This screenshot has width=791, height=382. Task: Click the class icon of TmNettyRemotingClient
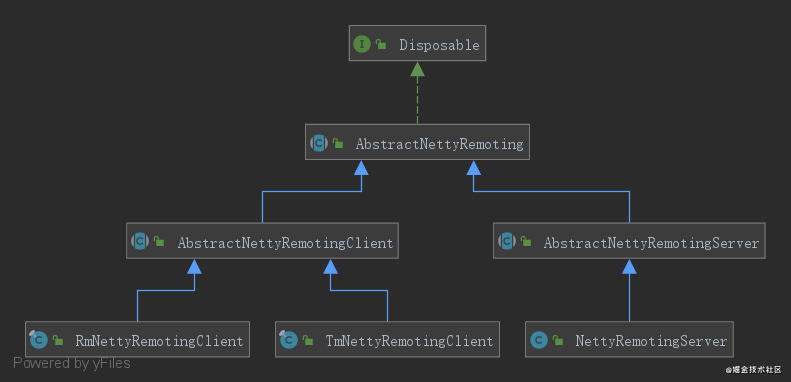289,340
